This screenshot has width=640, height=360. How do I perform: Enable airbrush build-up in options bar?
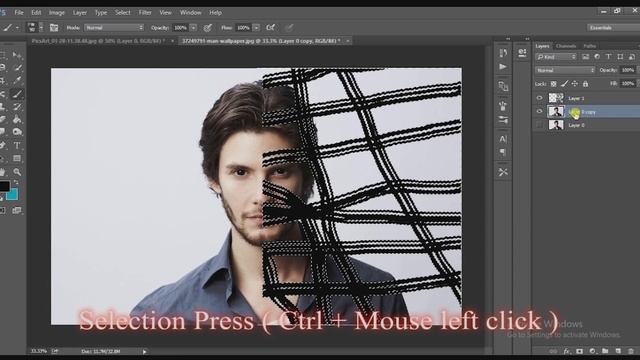pos(270,28)
